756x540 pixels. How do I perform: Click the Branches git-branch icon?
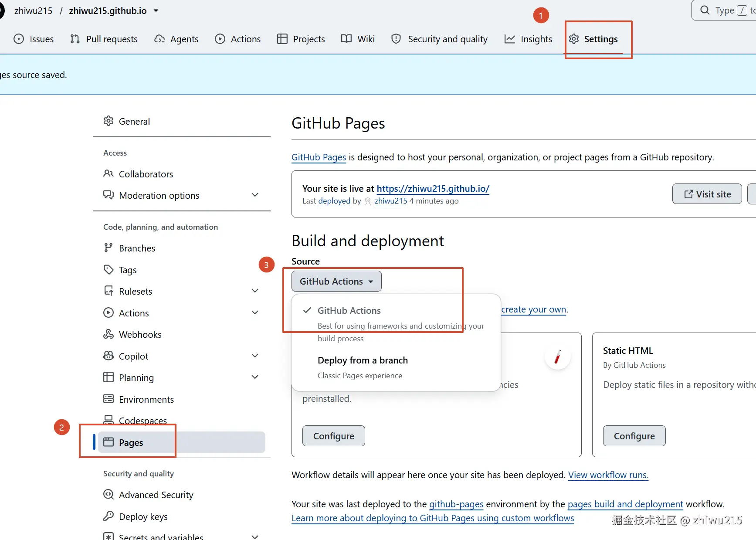[x=108, y=248]
